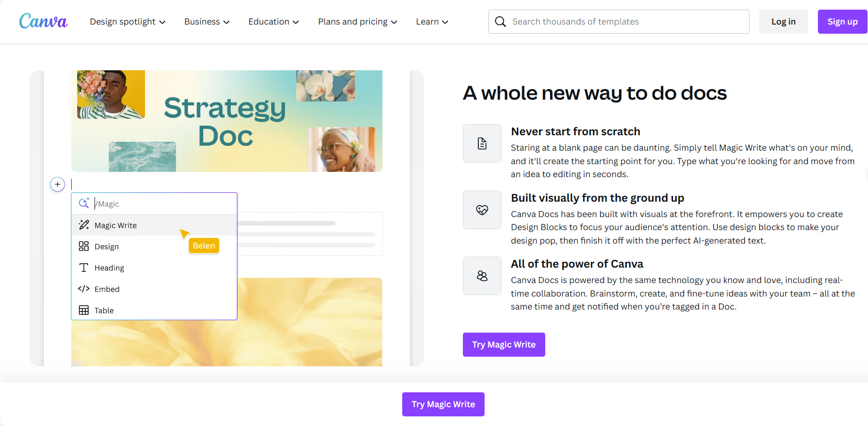Screen dimensions: 868x426
Task: Expand the Business menu
Action: point(207,22)
